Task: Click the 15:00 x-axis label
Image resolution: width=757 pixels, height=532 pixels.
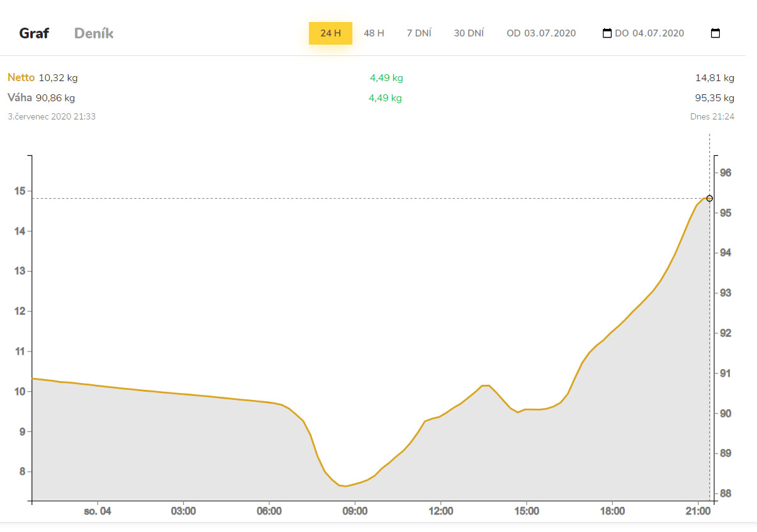Action: tap(526, 511)
